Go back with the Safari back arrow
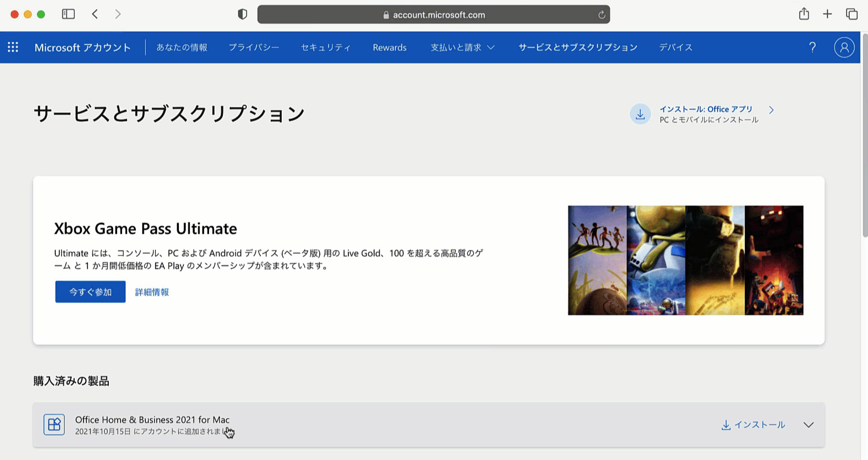 click(x=95, y=14)
